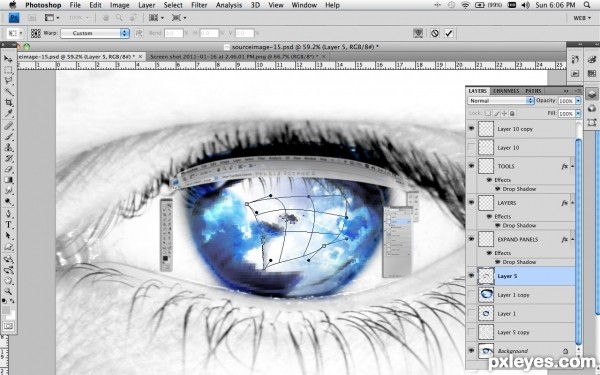Select the Layer 1 thumbnail
The image size is (600, 375).
point(486,313)
